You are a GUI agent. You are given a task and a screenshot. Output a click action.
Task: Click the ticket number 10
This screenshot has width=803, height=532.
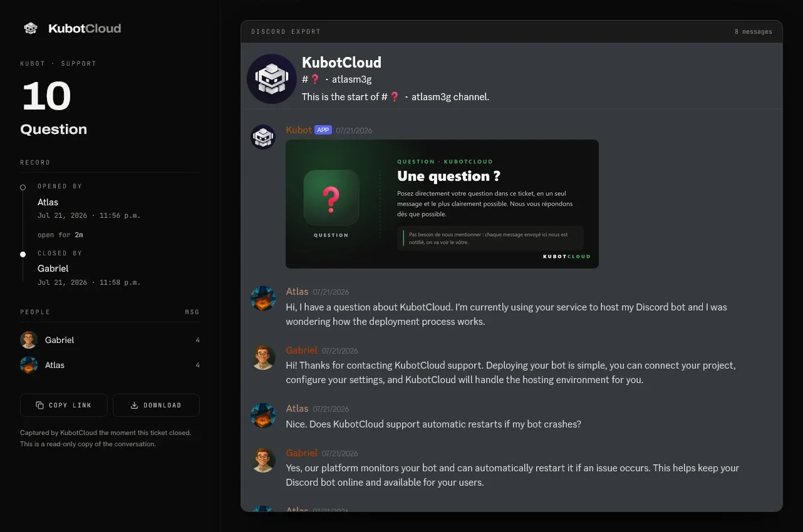[46, 96]
